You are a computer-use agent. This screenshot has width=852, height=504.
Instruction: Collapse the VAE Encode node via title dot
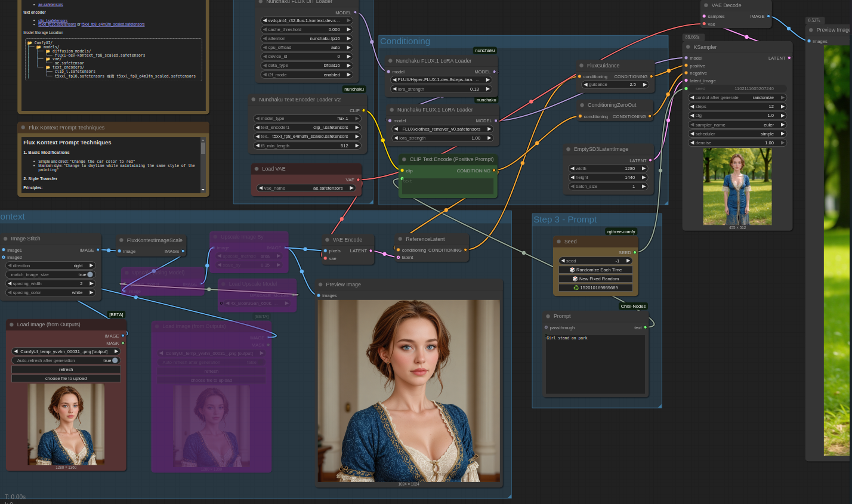327,240
